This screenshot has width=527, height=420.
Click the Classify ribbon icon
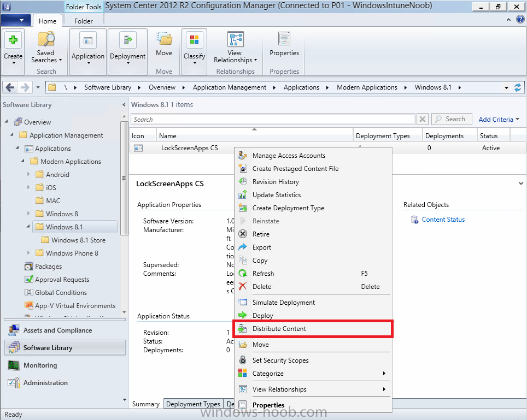pyautogui.click(x=194, y=40)
